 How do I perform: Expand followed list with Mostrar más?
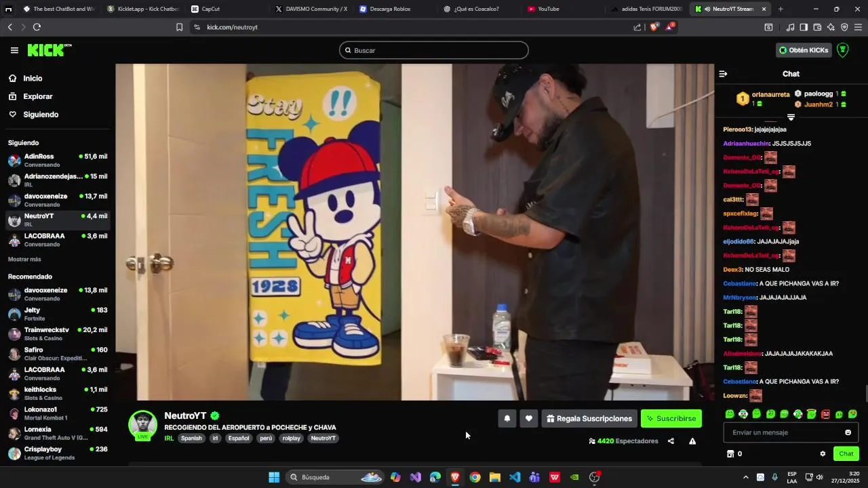point(24,260)
